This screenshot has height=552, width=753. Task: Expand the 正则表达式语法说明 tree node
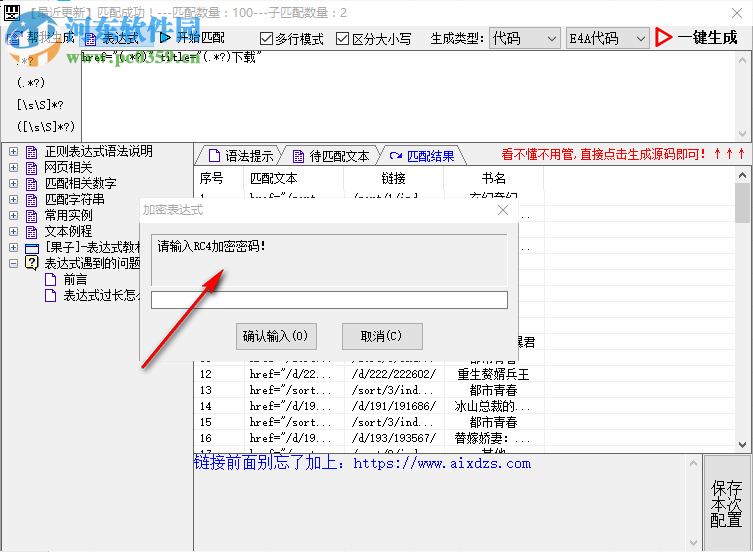13,152
